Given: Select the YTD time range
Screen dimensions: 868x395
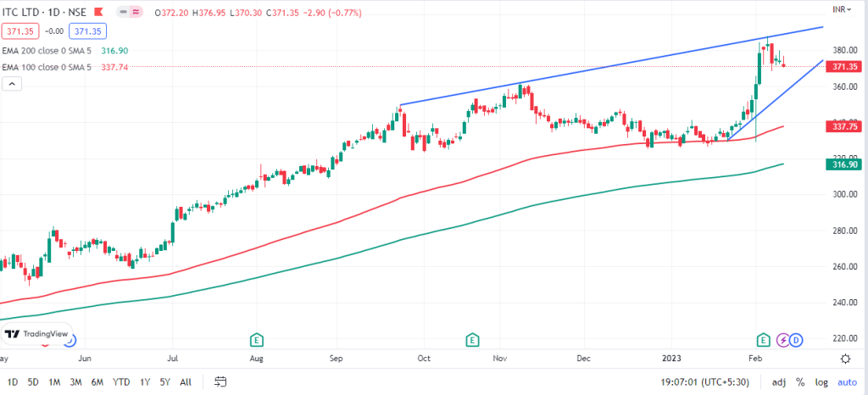Looking at the screenshot, I should 122,381.
